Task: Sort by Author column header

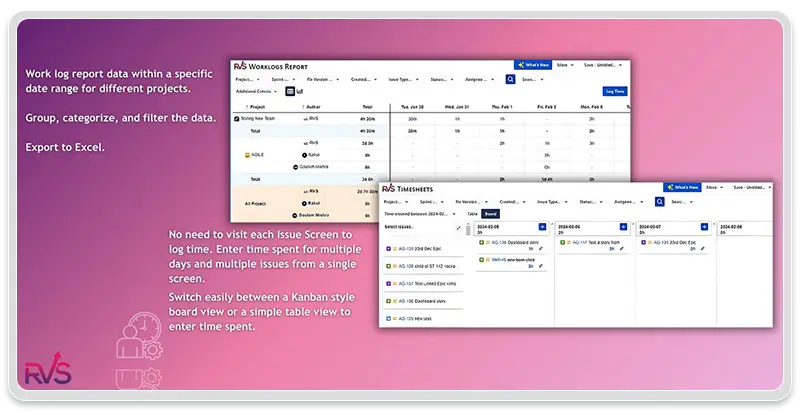Action: click(311, 107)
